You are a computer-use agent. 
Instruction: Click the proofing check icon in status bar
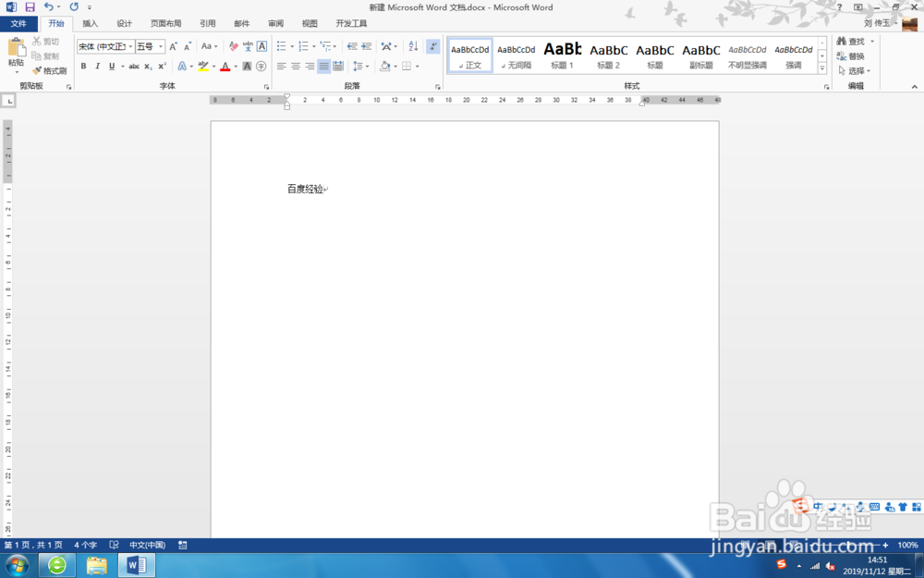coord(115,545)
